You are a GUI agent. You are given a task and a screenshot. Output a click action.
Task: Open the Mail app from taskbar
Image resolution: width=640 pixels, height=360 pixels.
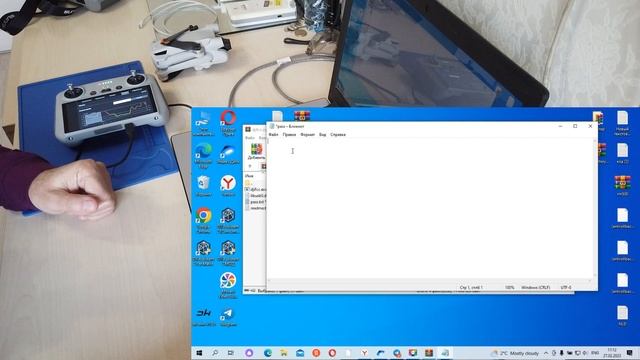(300, 353)
